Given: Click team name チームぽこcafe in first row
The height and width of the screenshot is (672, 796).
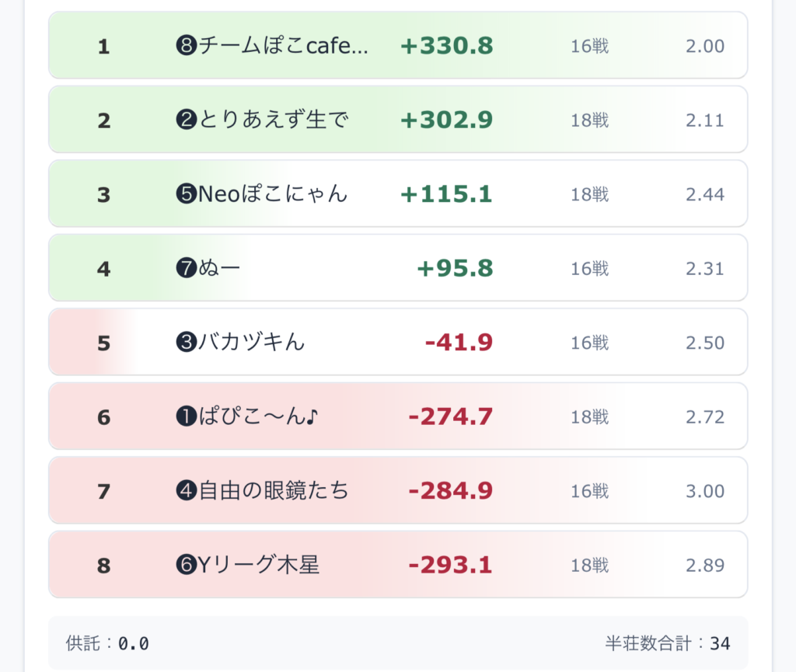Looking at the screenshot, I should pyautogui.click(x=272, y=46).
